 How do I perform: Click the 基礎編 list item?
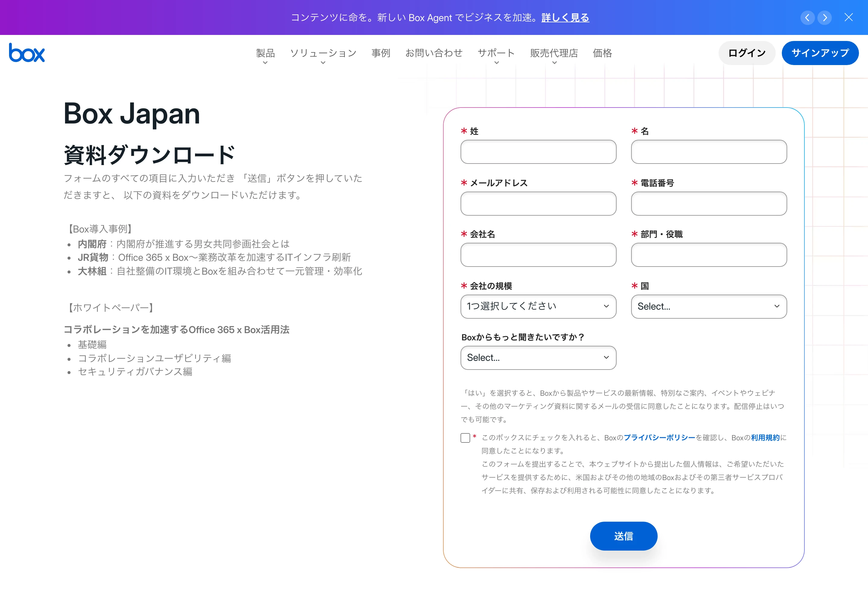pyautogui.click(x=92, y=345)
